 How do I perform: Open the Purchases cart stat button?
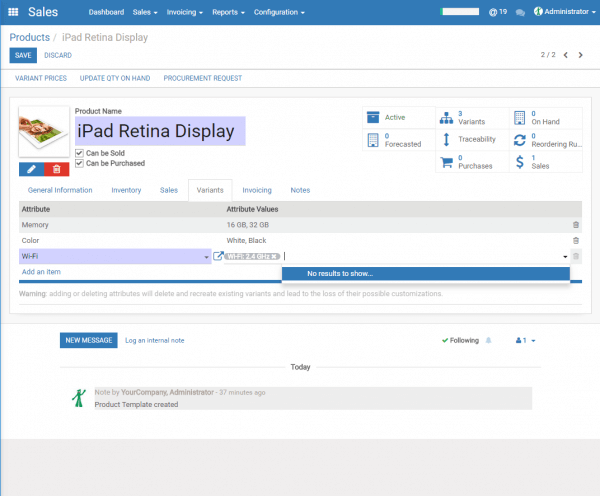click(472, 162)
